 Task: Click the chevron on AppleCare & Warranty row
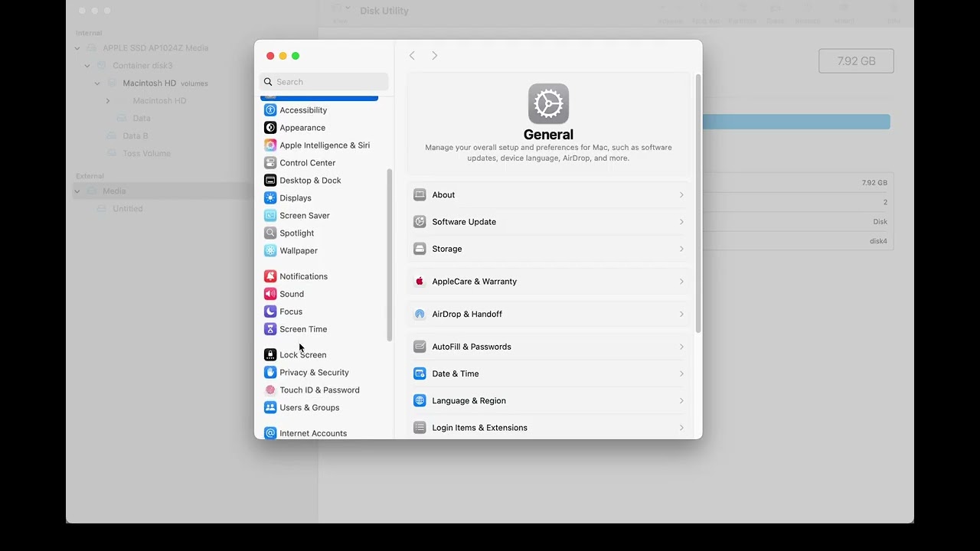681,282
